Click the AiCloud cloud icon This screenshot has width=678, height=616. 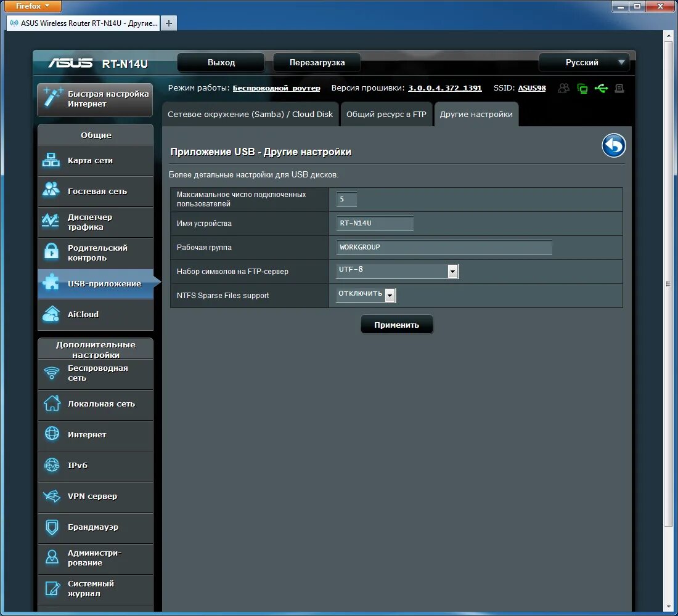51,314
